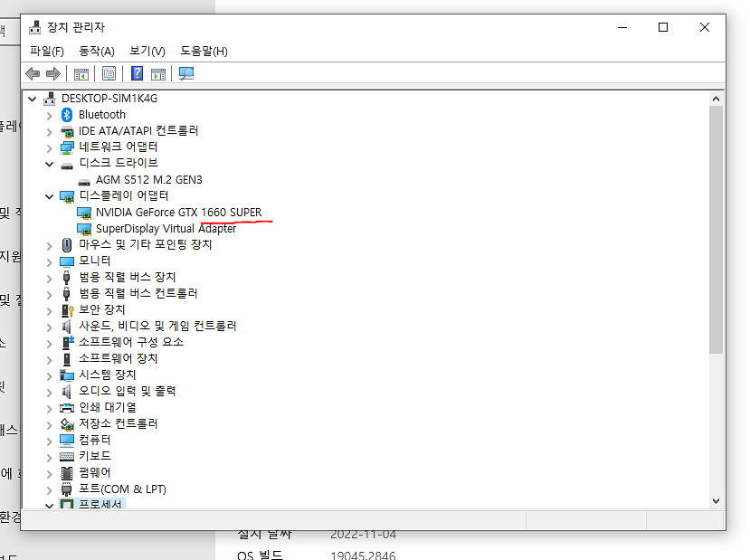
Task: Click the 저장소 컨트롤러 icon
Action: [67, 423]
